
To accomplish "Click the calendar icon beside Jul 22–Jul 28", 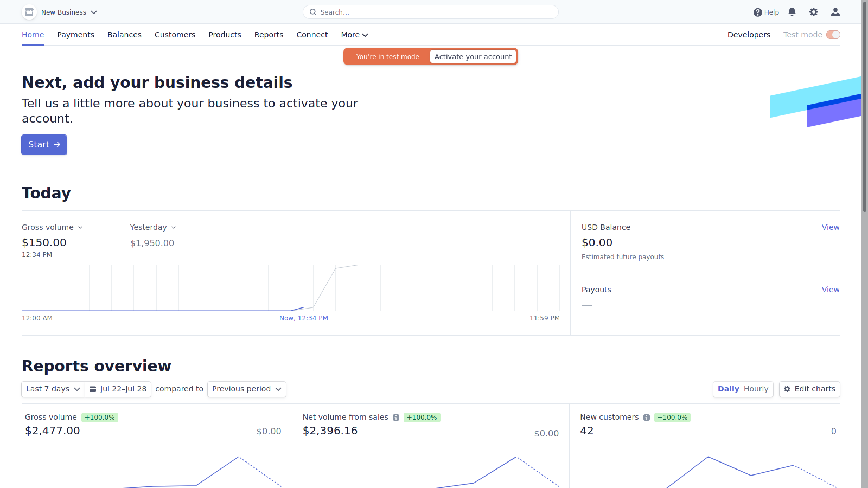I will tap(92, 389).
